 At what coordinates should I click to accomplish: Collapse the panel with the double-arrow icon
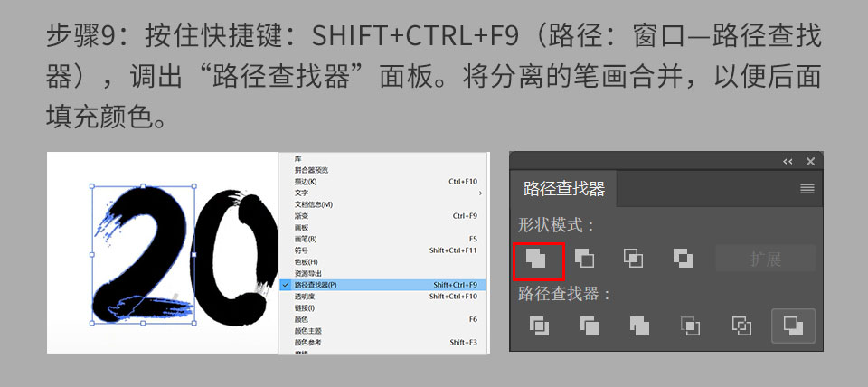pos(788,162)
